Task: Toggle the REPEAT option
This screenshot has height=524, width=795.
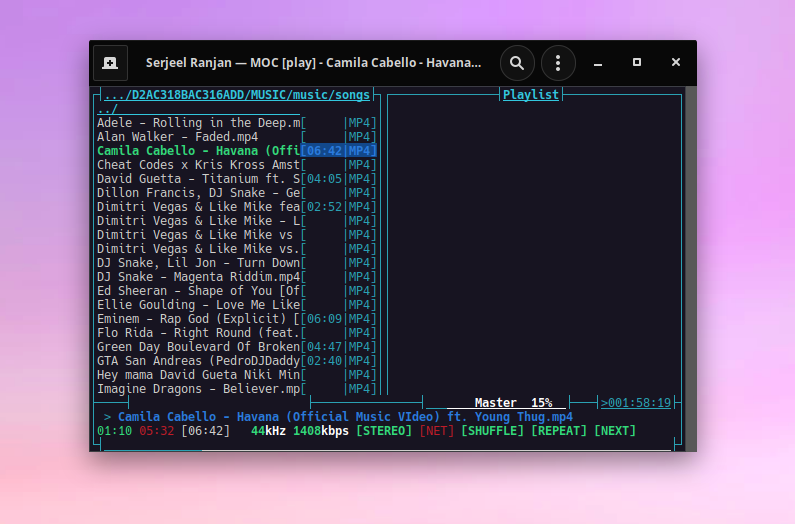Action: (x=559, y=431)
